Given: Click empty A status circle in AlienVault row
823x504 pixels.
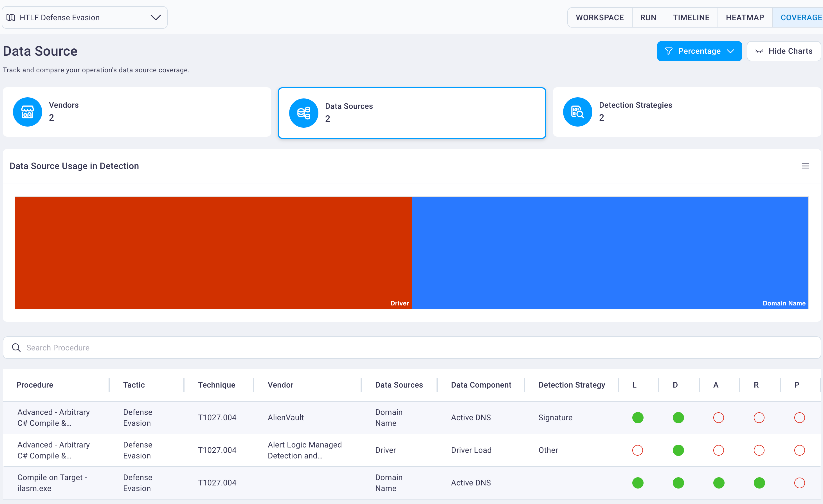Looking at the screenshot, I should click(x=718, y=417).
